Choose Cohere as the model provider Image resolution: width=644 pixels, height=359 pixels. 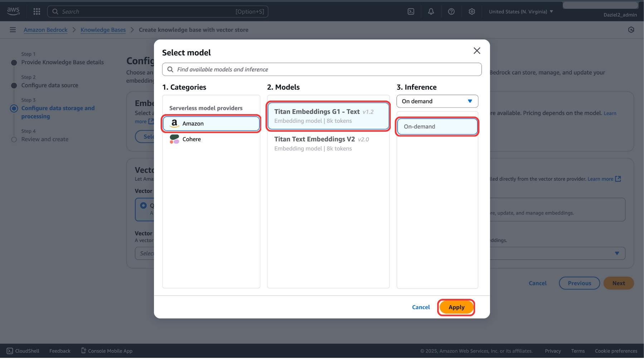tap(191, 139)
